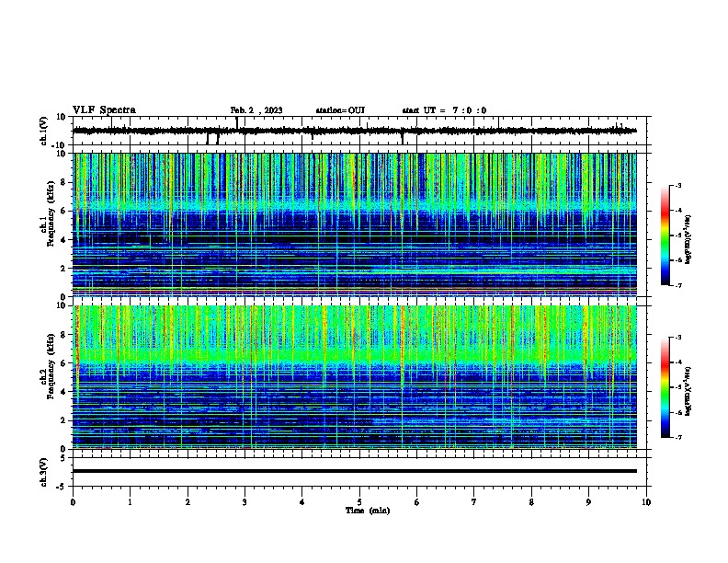The height and width of the screenshot is (563, 728).
Task: Click the ch.2 'Frequency (kHz)' axis label
Action: pos(51,366)
